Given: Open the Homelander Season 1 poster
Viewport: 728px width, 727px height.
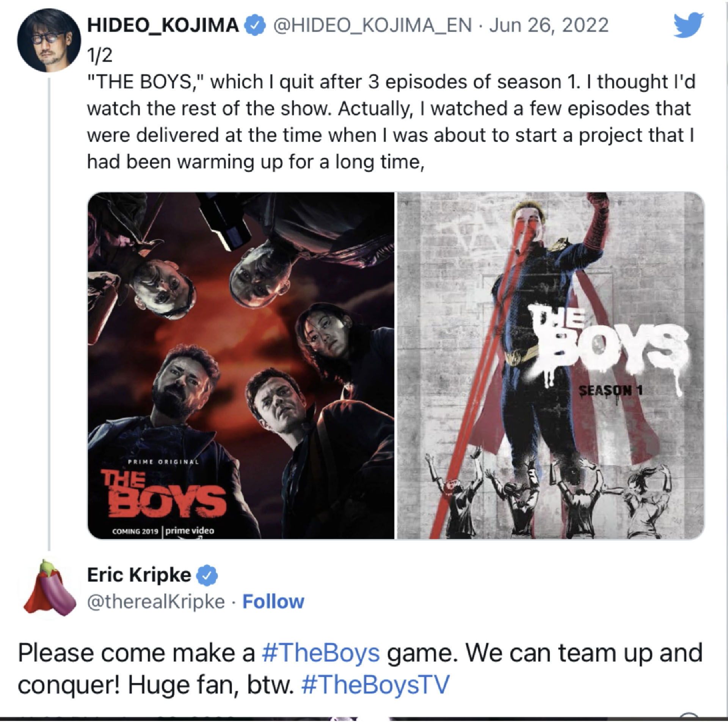Looking at the screenshot, I should coord(550,365).
